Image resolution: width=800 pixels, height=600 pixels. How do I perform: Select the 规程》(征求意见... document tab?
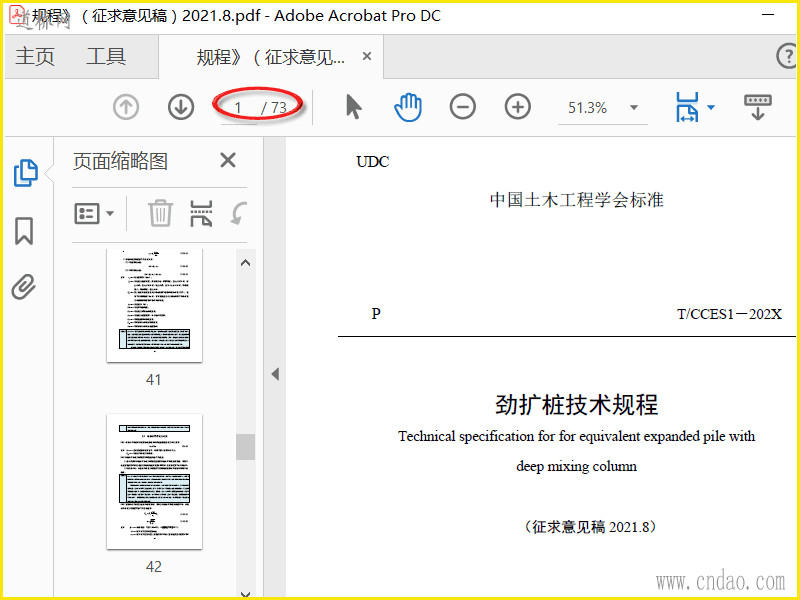(270, 57)
